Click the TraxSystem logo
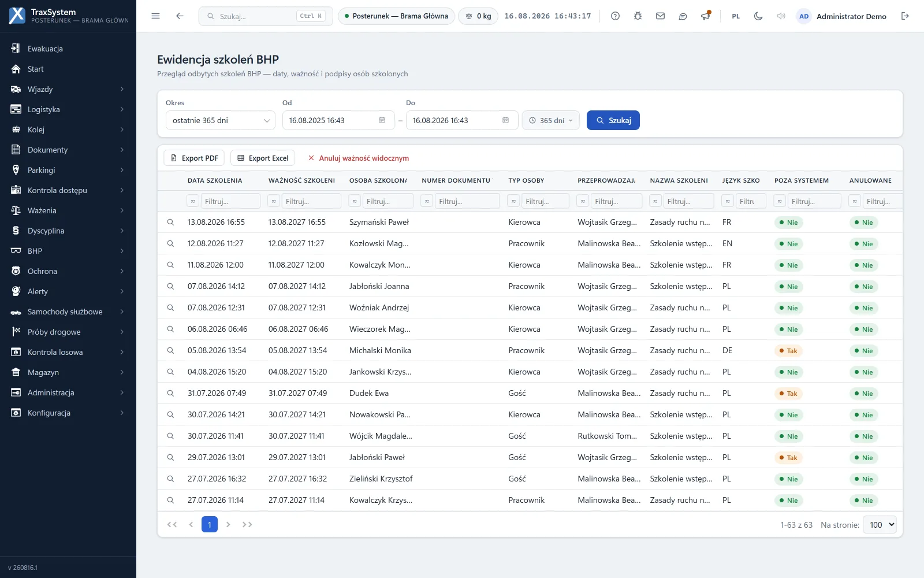 [x=17, y=16]
